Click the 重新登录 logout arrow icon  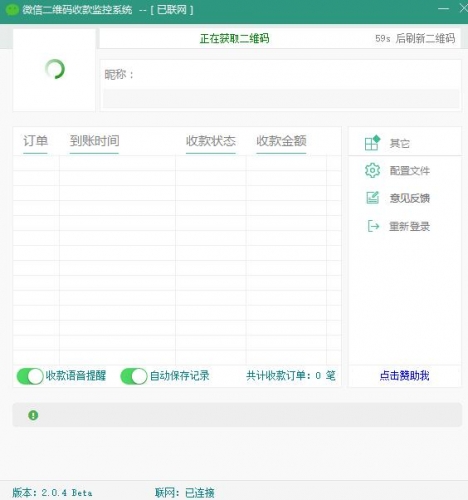tap(373, 226)
